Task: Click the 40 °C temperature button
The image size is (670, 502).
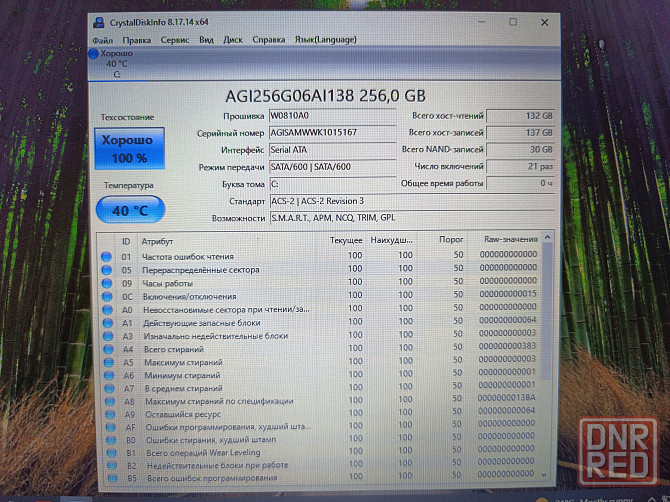Action: pyautogui.click(x=130, y=210)
